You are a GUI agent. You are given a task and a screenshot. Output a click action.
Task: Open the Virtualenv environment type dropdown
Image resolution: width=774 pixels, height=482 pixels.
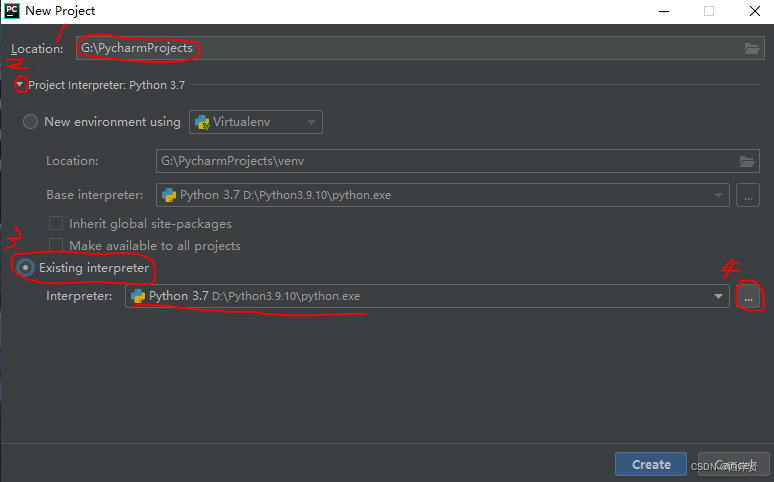click(256, 122)
